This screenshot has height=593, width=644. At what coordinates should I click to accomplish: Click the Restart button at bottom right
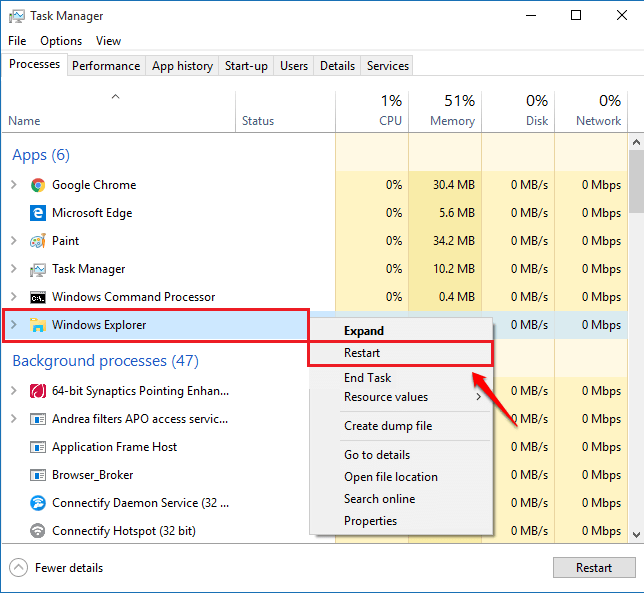tap(594, 568)
